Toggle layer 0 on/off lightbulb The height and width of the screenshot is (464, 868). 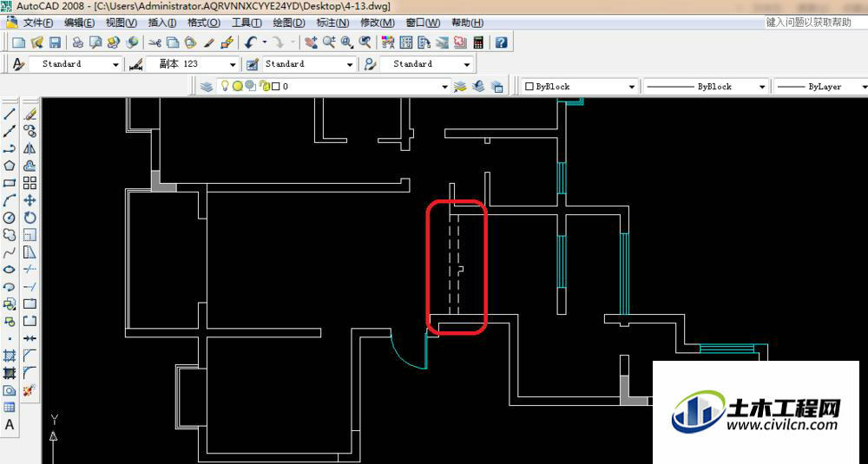[x=225, y=86]
